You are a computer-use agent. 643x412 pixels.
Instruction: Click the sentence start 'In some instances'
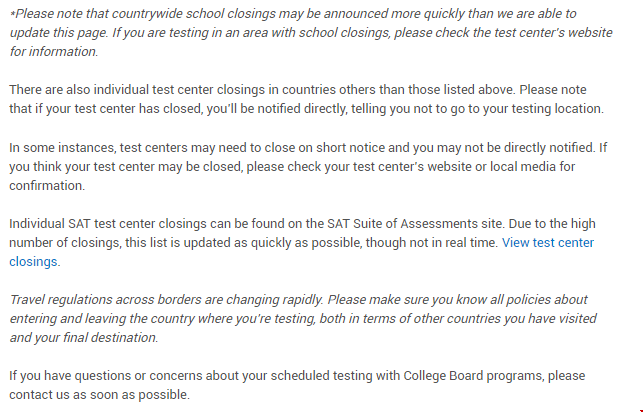pos(62,148)
